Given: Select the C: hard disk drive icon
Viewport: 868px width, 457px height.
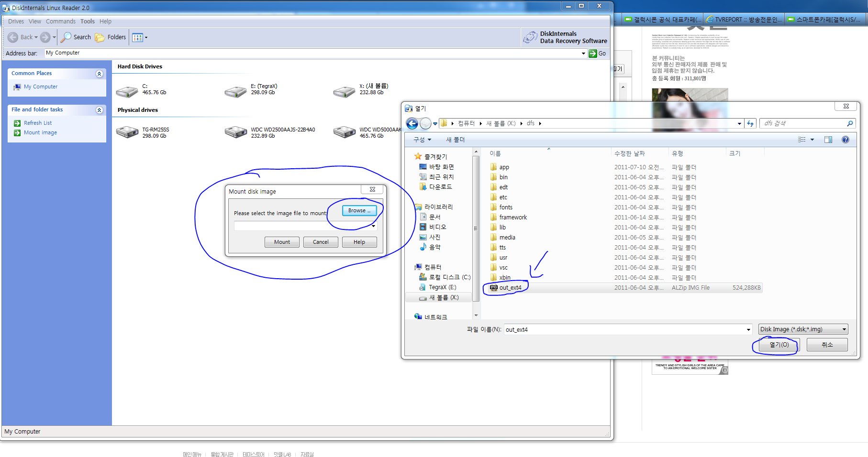Looking at the screenshot, I should (127, 91).
